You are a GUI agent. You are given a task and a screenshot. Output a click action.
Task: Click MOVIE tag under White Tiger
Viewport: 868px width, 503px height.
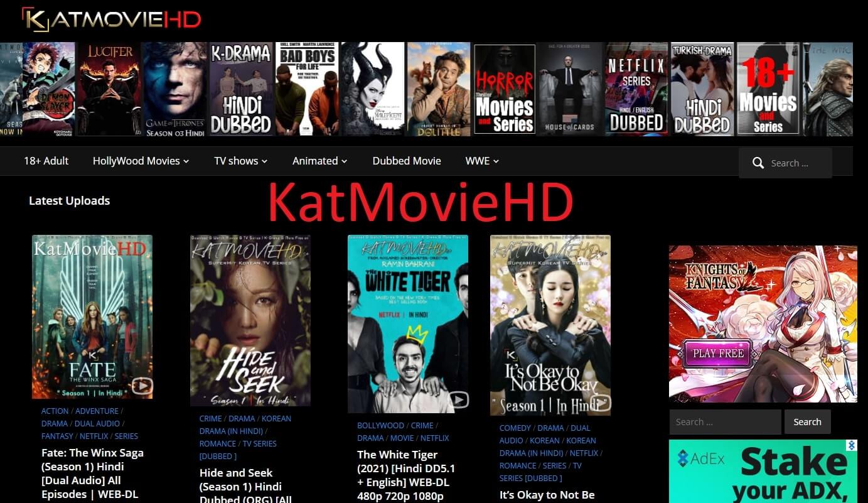(x=402, y=438)
